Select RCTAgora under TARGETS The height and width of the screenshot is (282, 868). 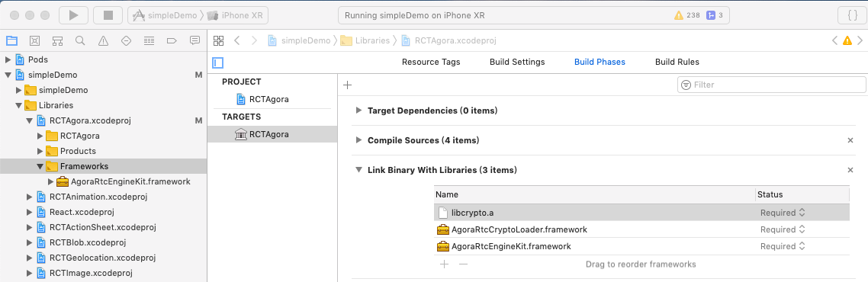click(272, 134)
